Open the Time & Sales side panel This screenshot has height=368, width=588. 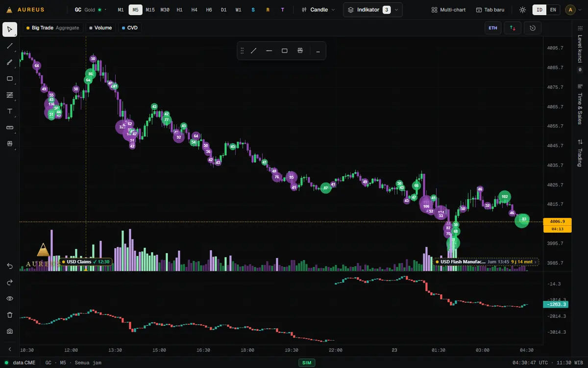(x=580, y=104)
